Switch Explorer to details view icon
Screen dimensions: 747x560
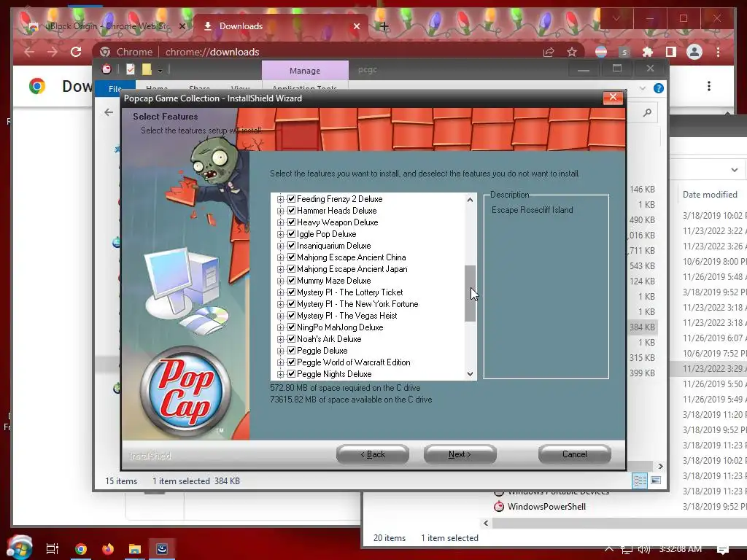click(640, 481)
